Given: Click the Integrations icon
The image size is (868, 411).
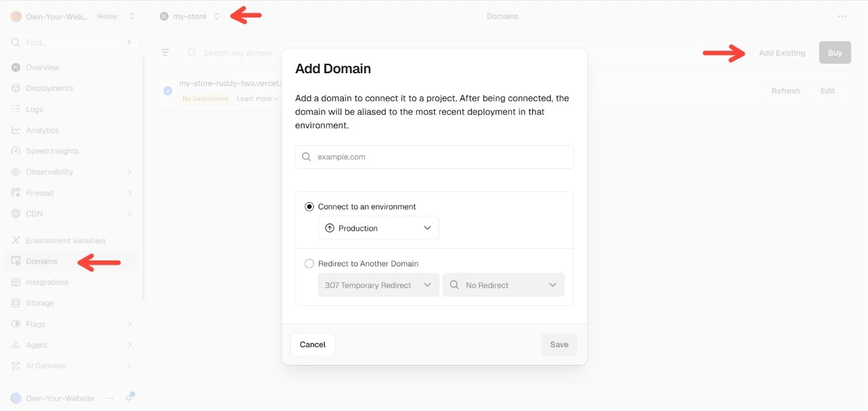Looking at the screenshot, I should [x=16, y=282].
